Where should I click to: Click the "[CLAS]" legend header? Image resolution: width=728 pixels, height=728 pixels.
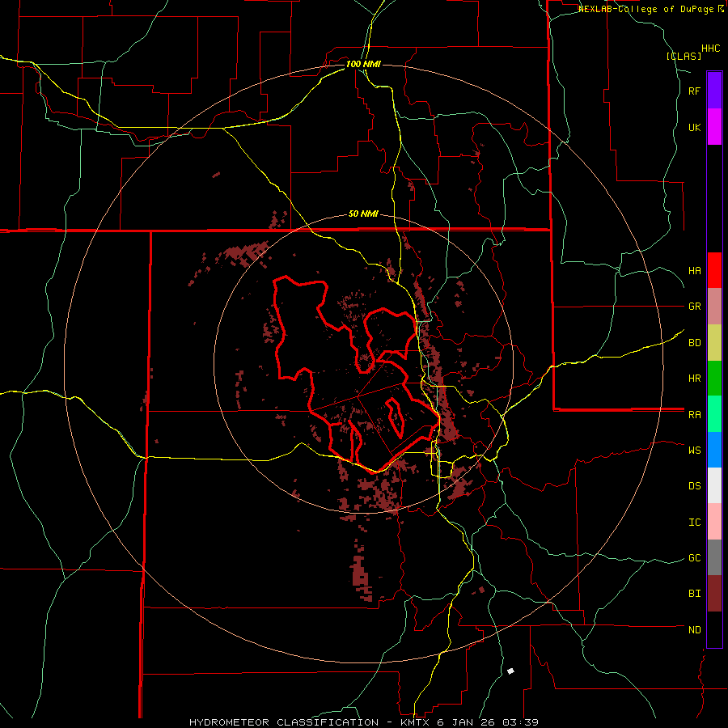click(x=684, y=56)
